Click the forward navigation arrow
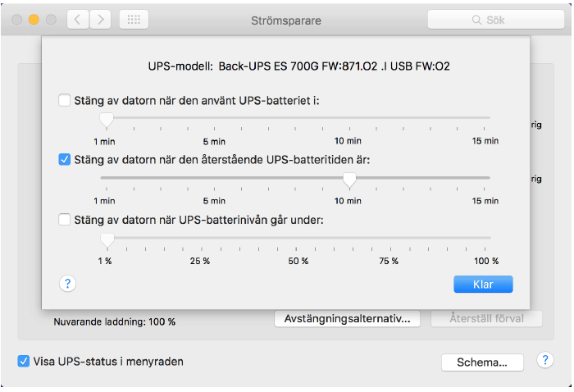Screen dimensions: 574x392 (100, 19)
